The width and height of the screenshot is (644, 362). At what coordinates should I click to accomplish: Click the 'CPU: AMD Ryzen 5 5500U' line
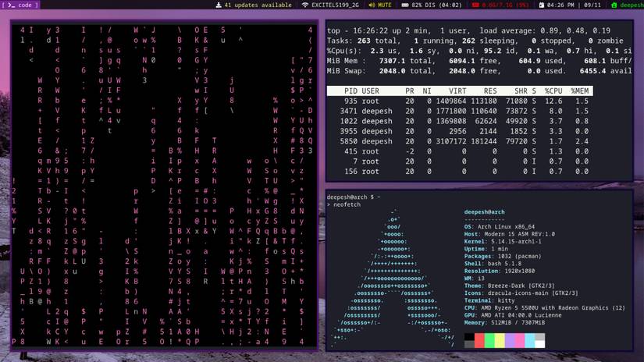pyautogui.click(x=545, y=308)
